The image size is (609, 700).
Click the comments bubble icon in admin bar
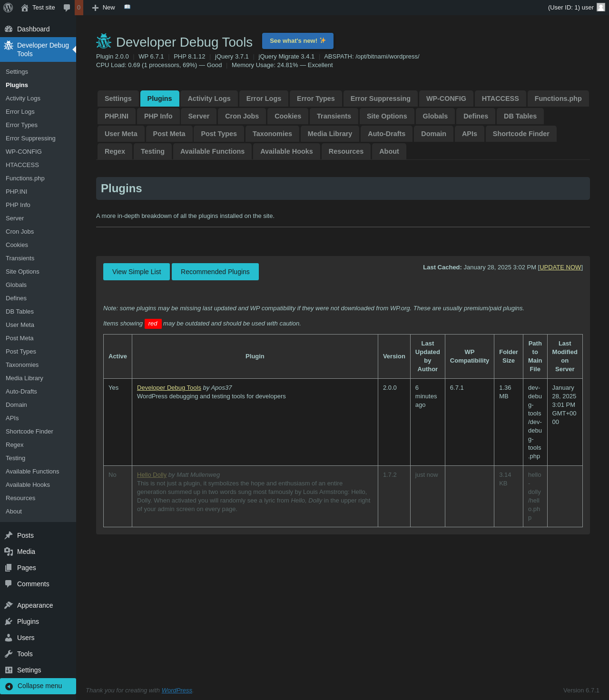pos(67,8)
